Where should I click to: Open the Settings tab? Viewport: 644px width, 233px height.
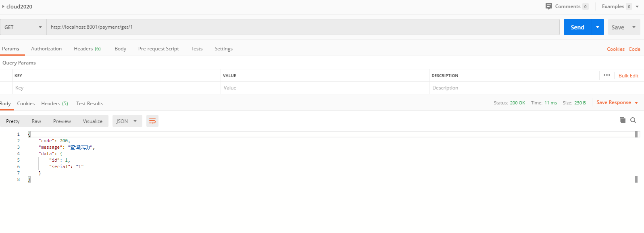223,48
